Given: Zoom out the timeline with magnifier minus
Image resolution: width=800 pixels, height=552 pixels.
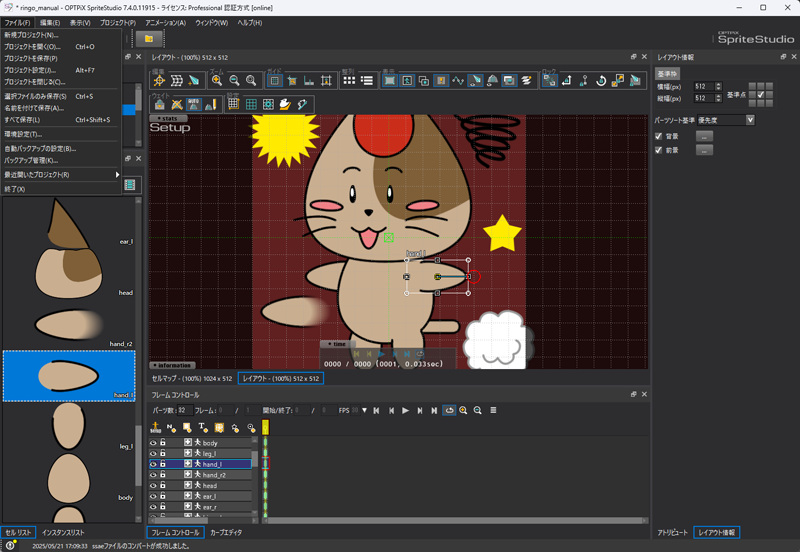Looking at the screenshot, I should (x=478, y=410).
